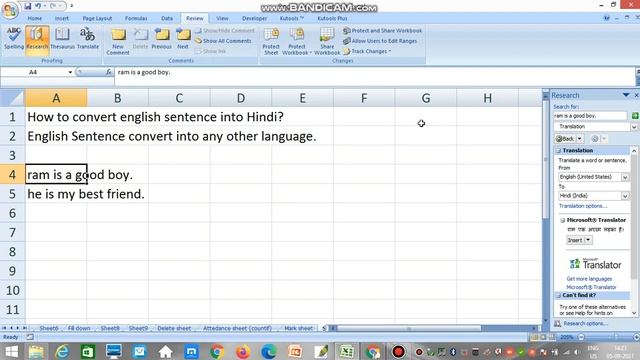The image size is (640, 360).
Task: Click the Get more languages link
Action: [x=589, y=279]
